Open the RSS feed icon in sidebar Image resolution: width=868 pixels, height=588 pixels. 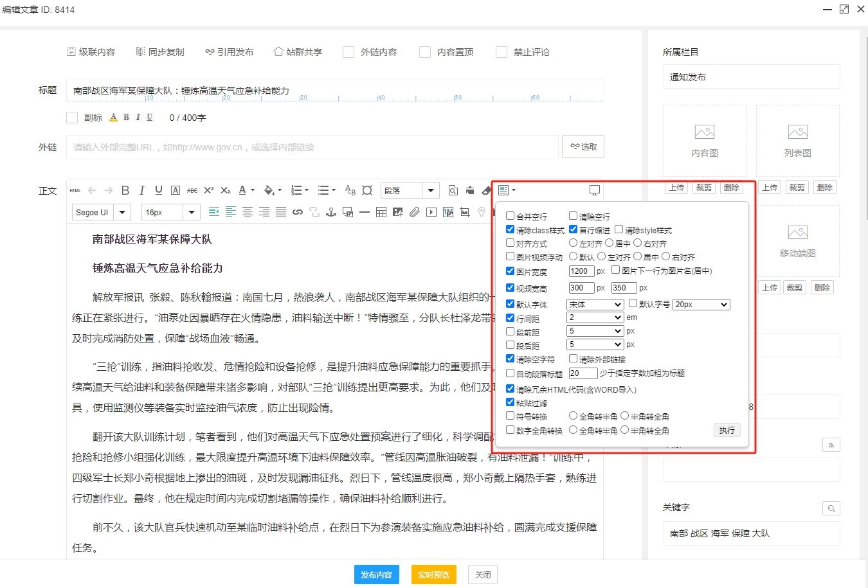point(831,445)
